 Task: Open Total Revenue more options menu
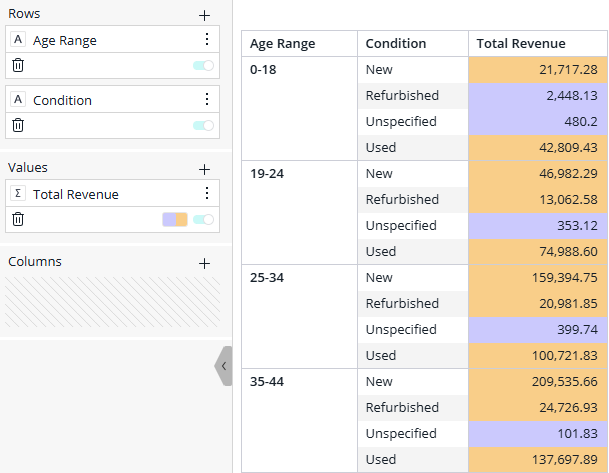[207, 194]
